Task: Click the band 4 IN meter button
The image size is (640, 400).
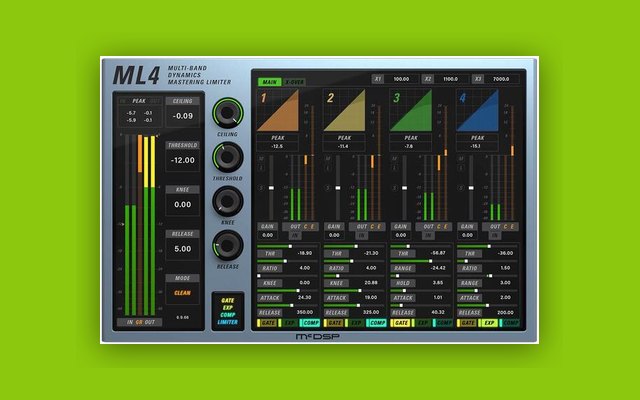Action: [495, 236]
